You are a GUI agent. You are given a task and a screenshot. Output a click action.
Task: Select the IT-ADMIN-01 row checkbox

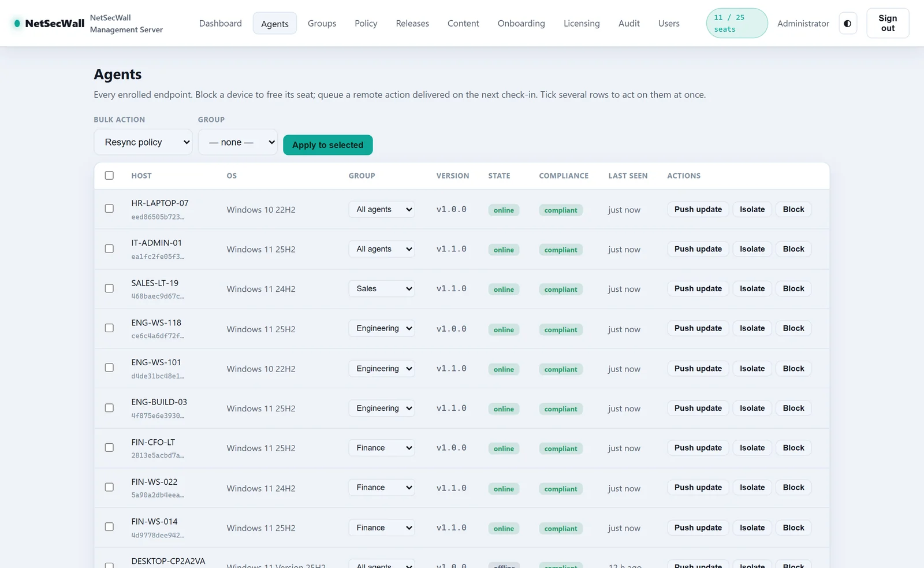[109, 248]
